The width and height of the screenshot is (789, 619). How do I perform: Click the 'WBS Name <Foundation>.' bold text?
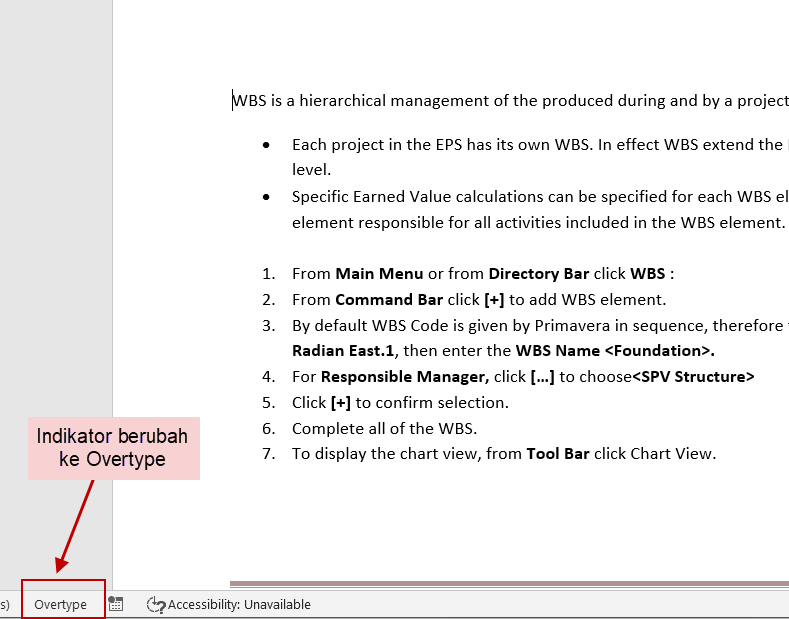click(x=614, y=351)
